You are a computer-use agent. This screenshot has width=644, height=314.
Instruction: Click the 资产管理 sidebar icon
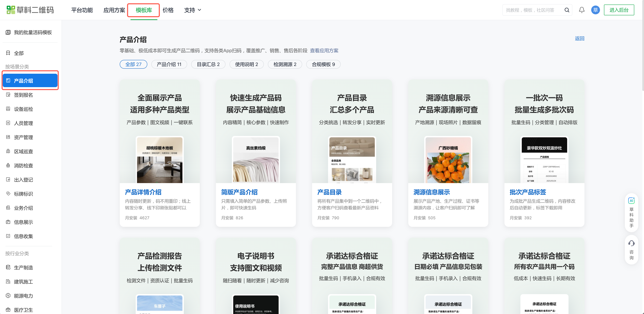point(8,137)
